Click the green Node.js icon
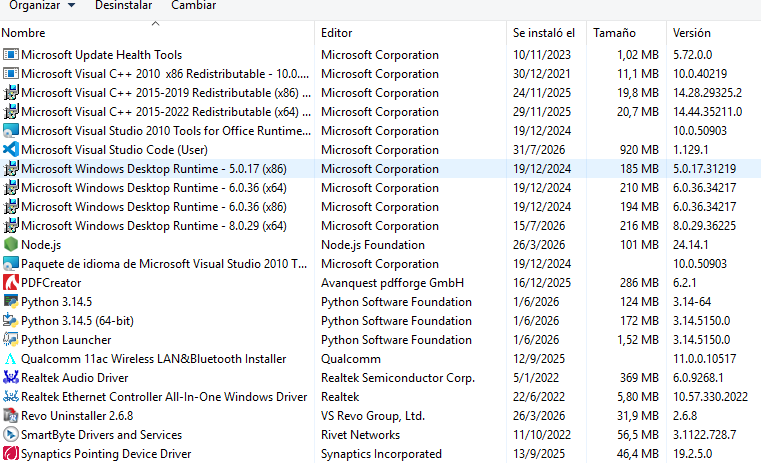 coord(11,245)
